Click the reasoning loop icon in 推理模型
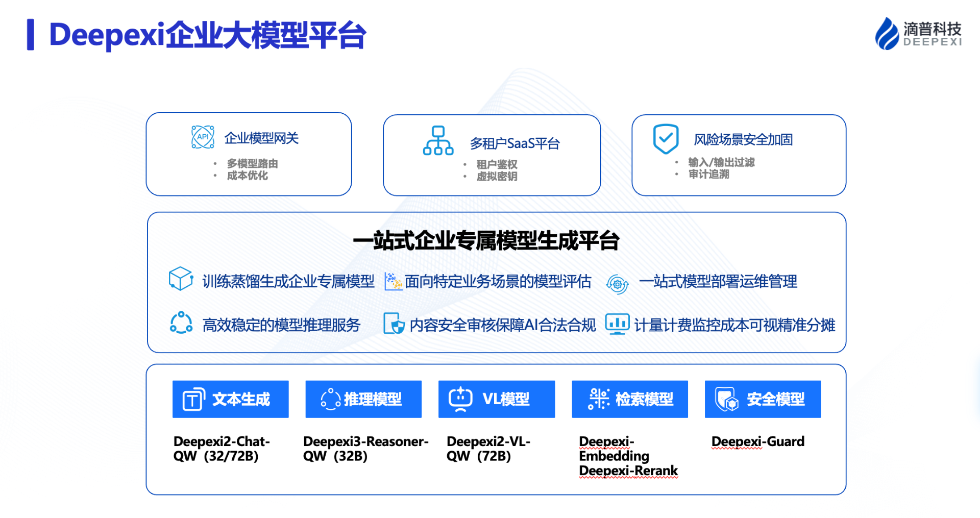The height and width of the screenshot is (518, 980). [330, 399]
